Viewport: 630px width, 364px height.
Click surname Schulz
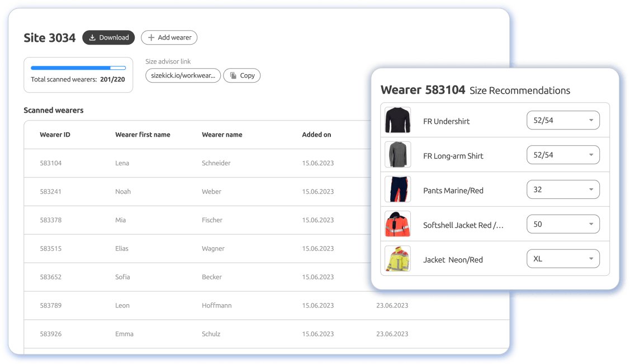pos(211,334)
